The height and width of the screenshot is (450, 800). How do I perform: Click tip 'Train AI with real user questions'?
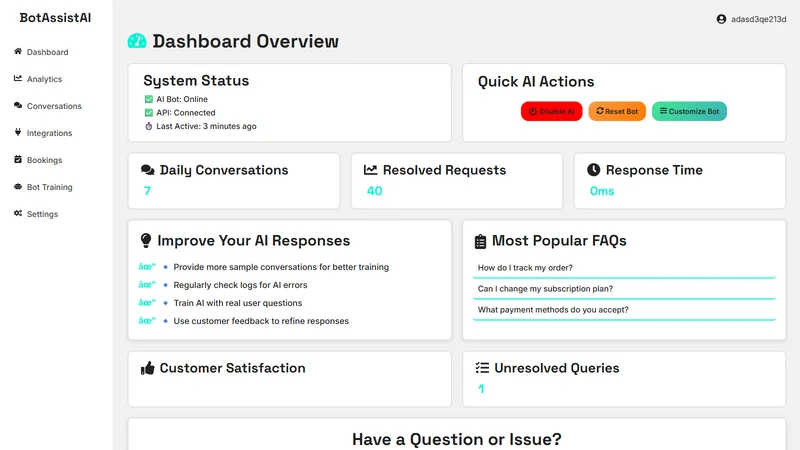238,303
